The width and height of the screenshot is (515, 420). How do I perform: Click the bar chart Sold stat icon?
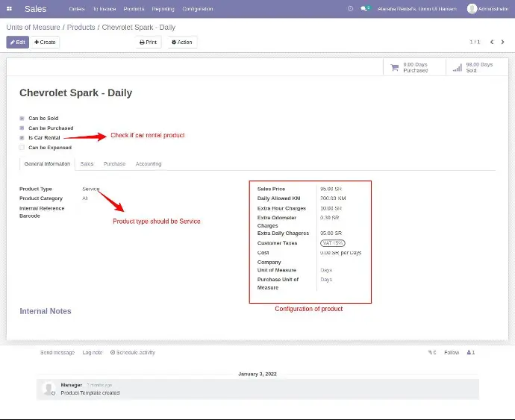click(x=458, y=68)
